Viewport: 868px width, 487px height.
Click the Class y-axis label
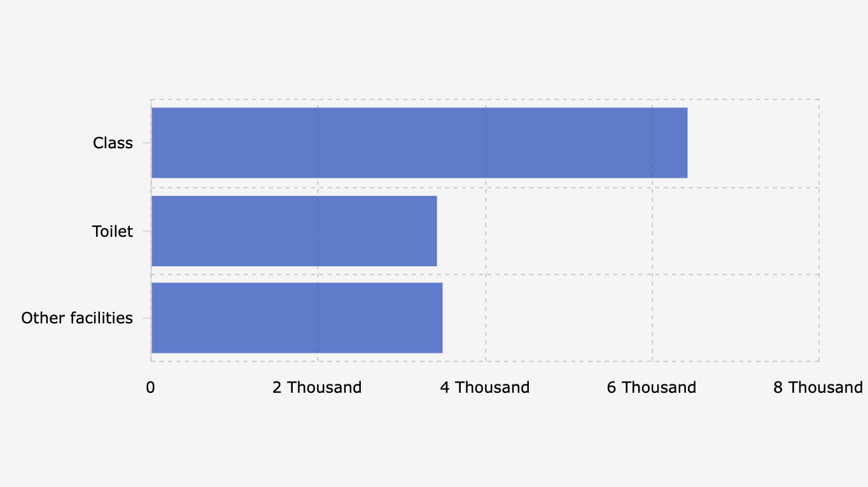point(113,143)
